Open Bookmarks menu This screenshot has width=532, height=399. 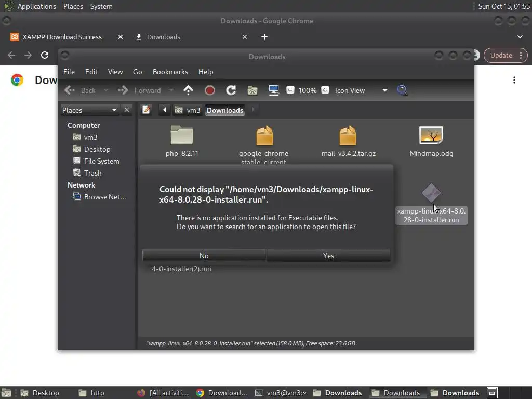pyautogui.click(x=170, y=72)
